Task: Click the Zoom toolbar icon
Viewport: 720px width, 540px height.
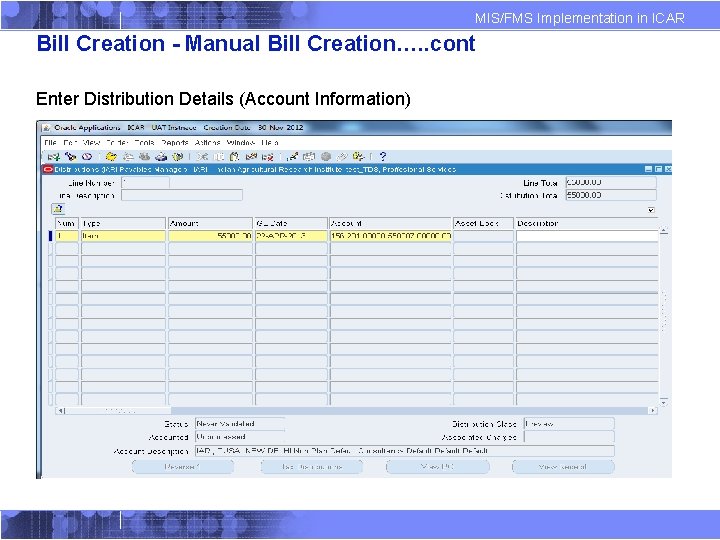Action: [309, 157]
